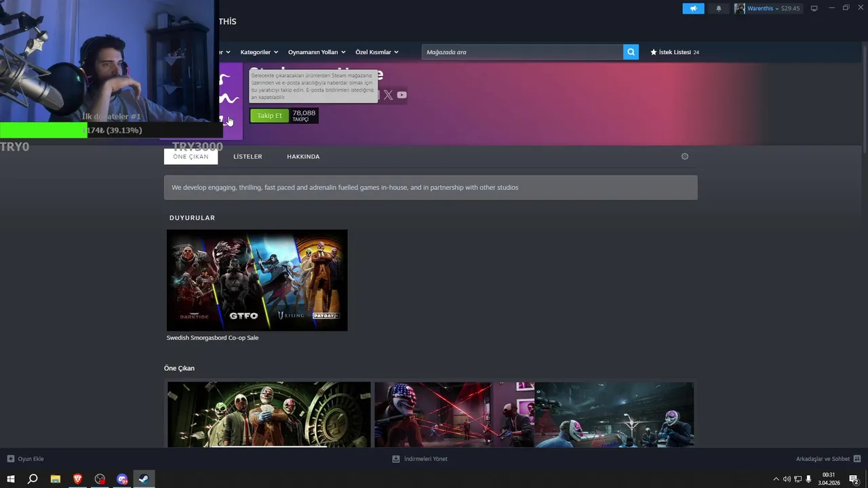Click the tray microphone icon
Viewport: 868px width, 488px height.
coord(808,479)
